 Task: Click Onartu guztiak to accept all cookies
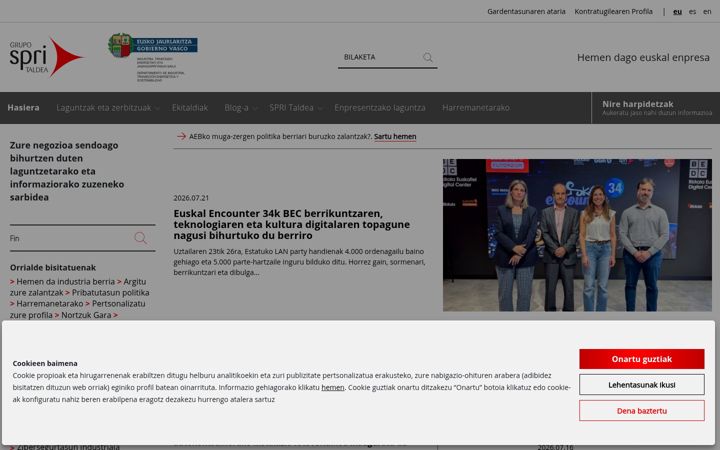(641, 359)
